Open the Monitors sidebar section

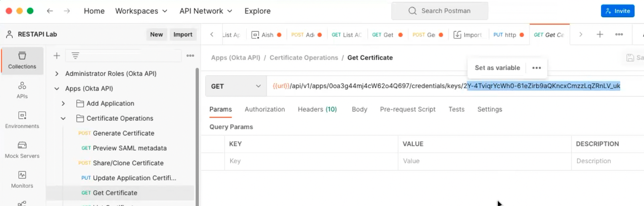tap(22, 179)
